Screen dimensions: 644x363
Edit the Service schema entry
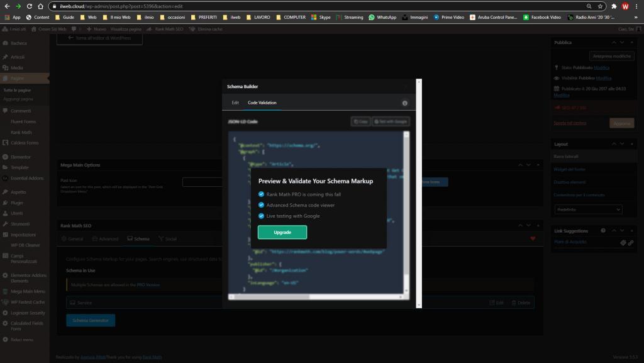[497, 303]
